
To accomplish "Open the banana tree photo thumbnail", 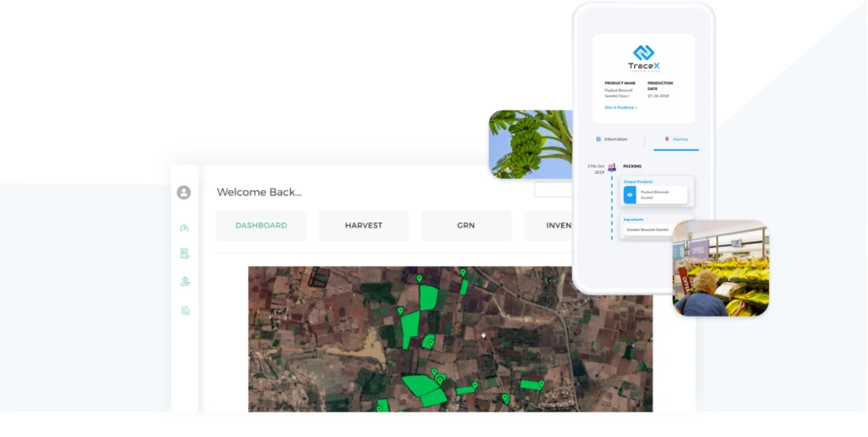I will pyautogui.click(x=531, y=144).
